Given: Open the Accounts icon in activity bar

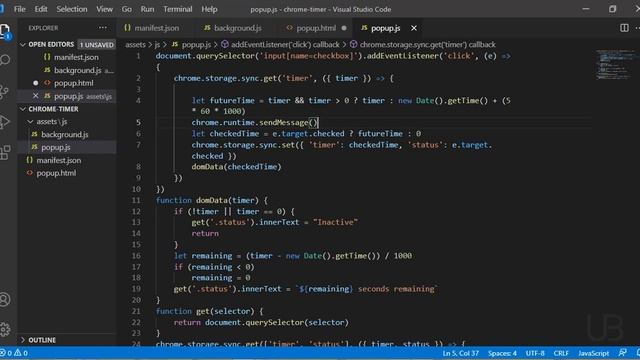Looking at the screenshot, I should pos(5,300).
